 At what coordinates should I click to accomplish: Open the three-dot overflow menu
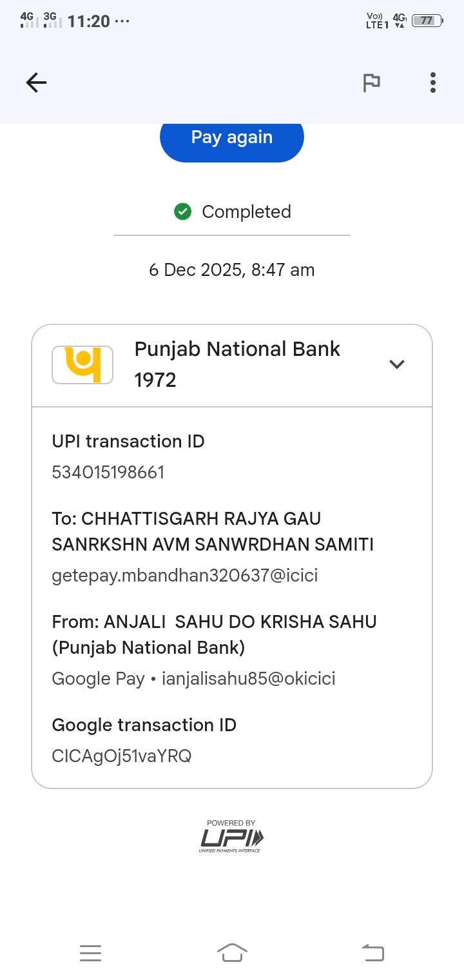433,83
